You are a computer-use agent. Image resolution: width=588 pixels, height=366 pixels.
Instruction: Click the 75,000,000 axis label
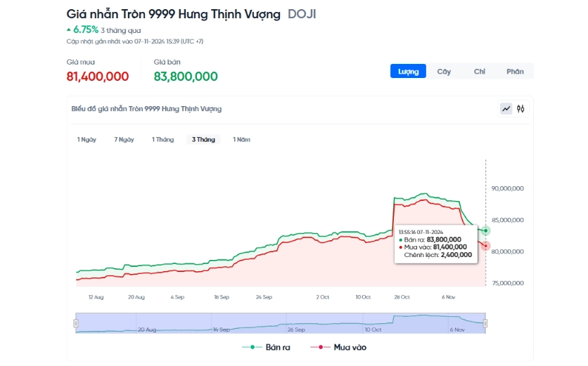click(x=507, y=283)
